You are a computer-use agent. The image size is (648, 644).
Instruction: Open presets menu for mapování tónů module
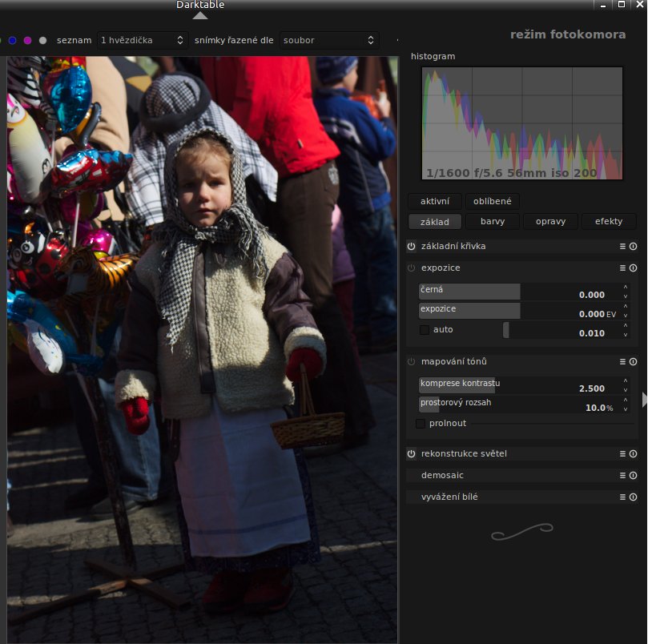coord(622,362)
